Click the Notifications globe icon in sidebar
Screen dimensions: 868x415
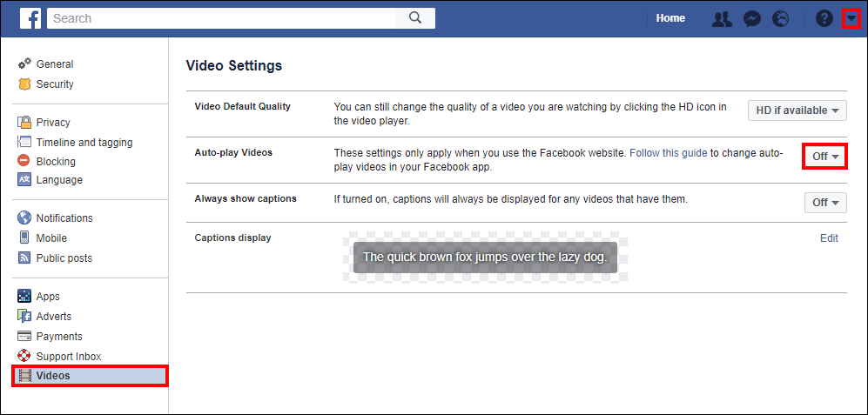[x=24, y=218]
